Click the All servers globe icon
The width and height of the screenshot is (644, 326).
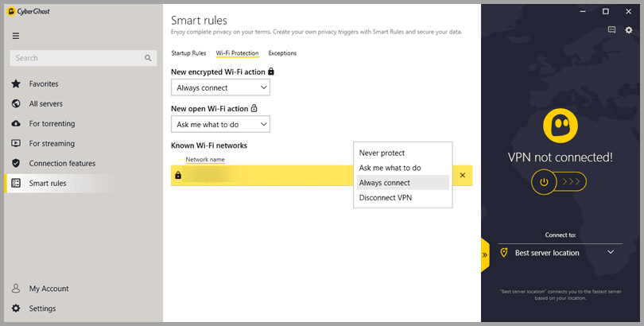point(16,103)
